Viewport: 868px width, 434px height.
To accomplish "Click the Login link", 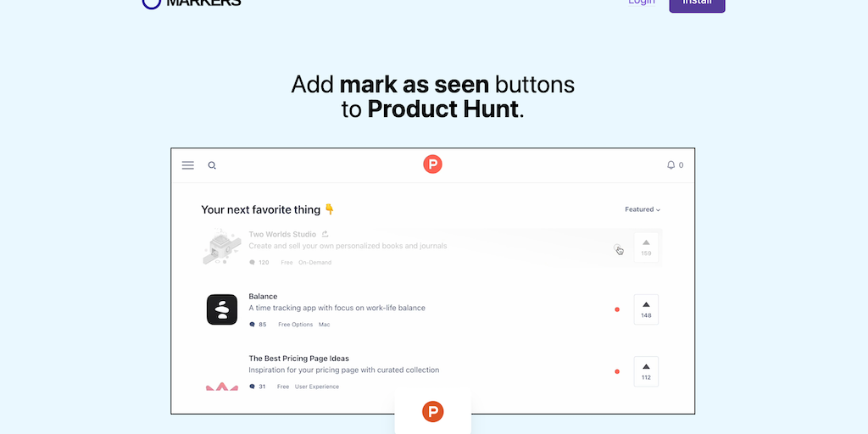I will coord(642,2).
